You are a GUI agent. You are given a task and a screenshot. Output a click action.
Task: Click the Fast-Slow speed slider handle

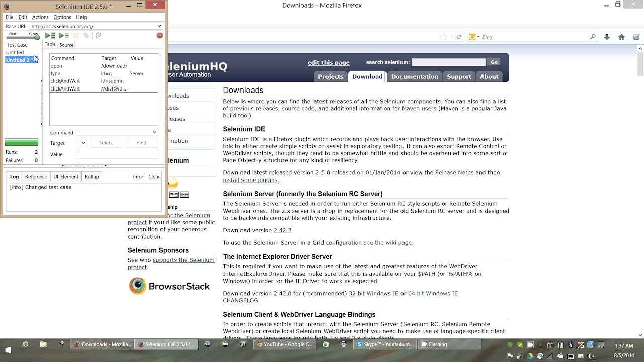(x=37, y=37)
